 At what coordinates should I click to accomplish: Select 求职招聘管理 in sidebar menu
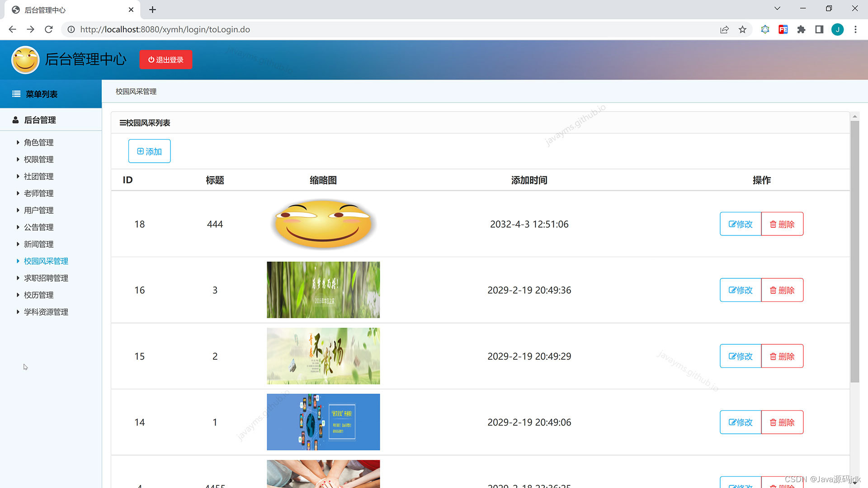pyautogui.click(x=46, y=278)
